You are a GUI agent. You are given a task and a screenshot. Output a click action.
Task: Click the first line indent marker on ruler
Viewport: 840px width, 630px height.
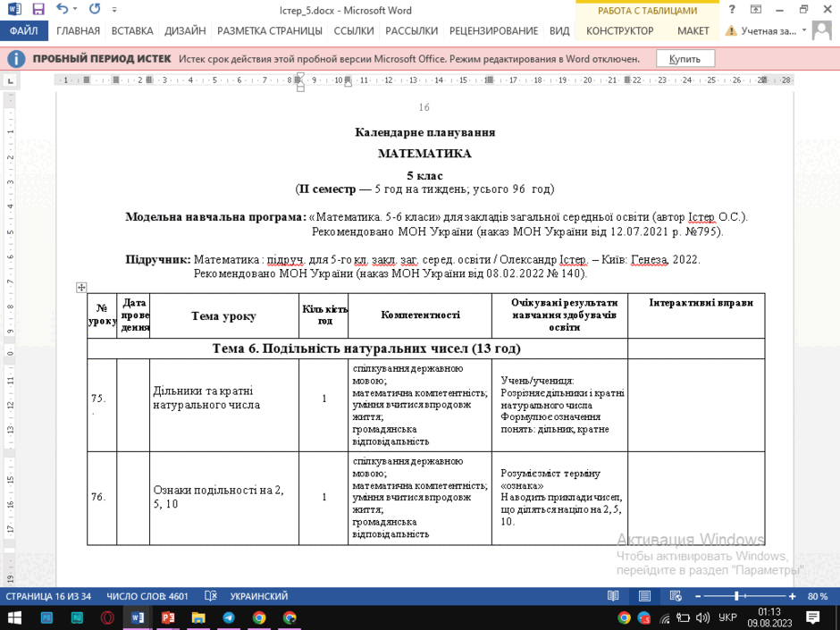click(x=300, y=76)
